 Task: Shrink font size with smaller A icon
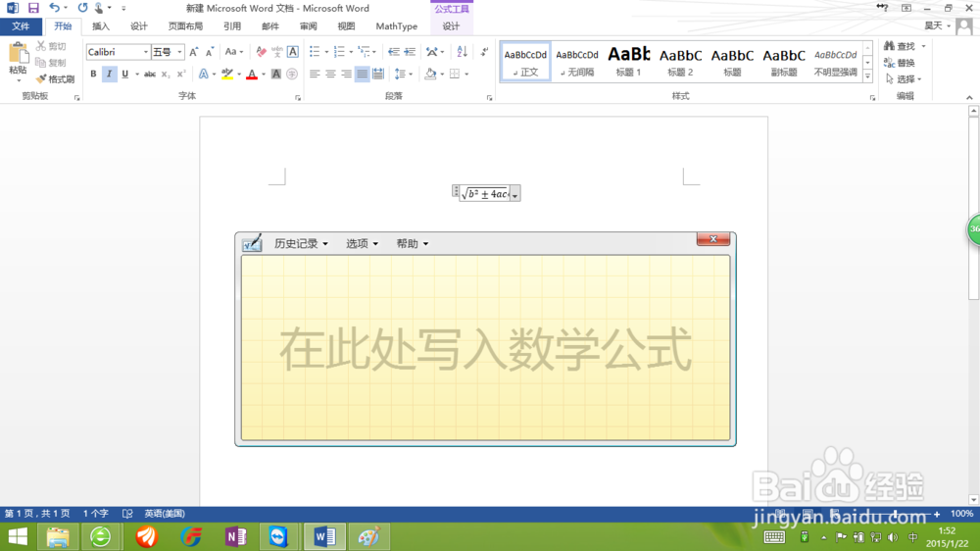point(210,52)
